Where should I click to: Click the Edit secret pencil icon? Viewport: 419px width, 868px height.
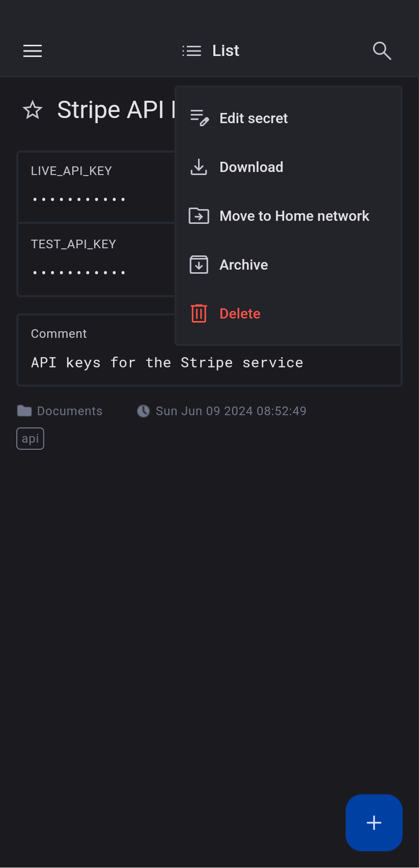click(x=199, y=118)
